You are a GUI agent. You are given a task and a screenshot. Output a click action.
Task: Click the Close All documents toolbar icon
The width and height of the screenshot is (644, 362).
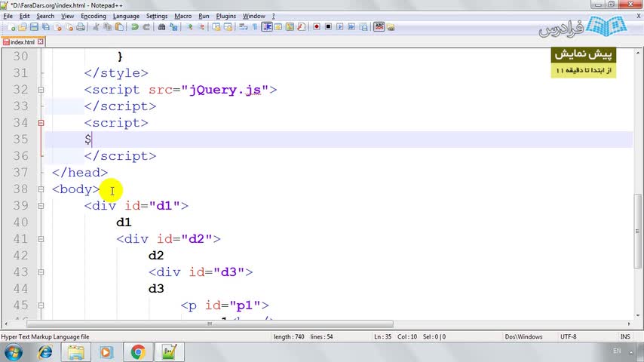pos(69,27)
